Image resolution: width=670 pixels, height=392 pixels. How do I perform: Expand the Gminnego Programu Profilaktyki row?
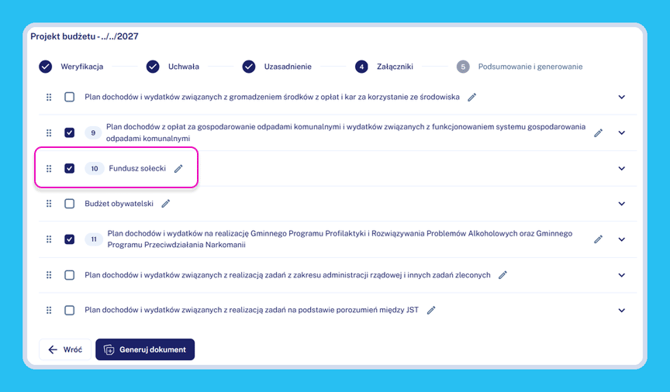tap(622, 239)
